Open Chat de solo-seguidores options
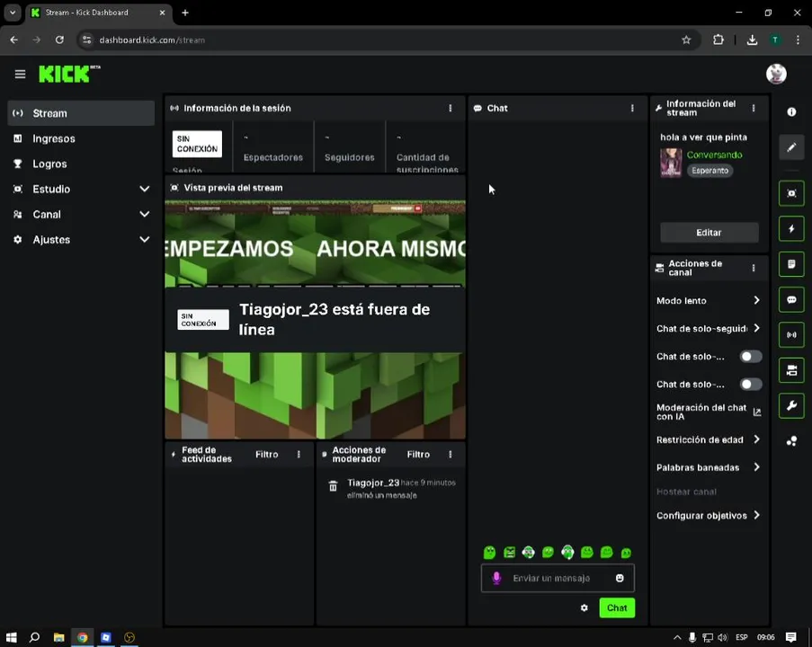 coord(708,329)
